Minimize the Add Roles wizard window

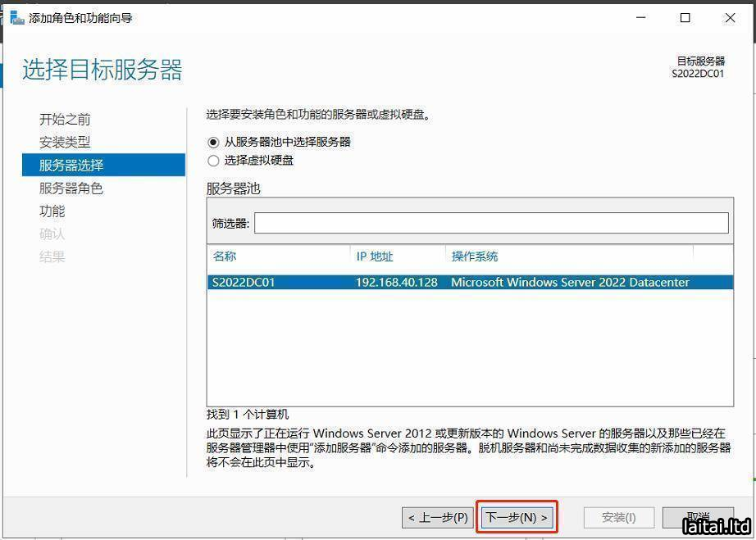point(640,17)
